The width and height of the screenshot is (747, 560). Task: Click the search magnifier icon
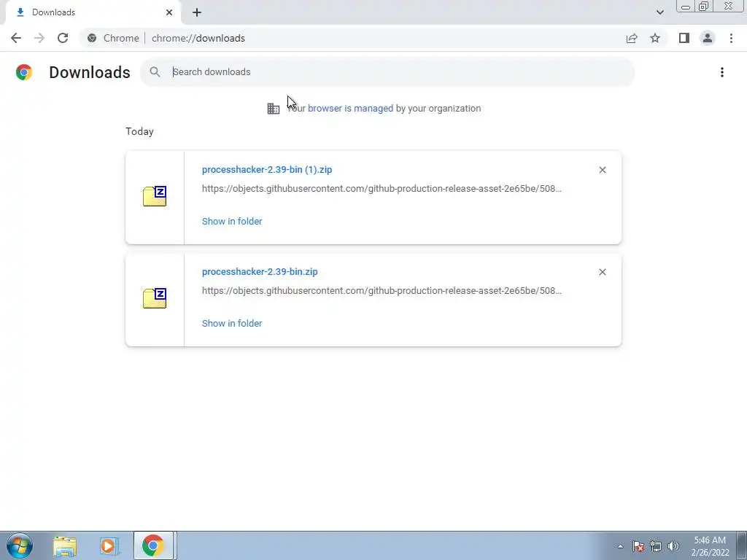[155, 72]
